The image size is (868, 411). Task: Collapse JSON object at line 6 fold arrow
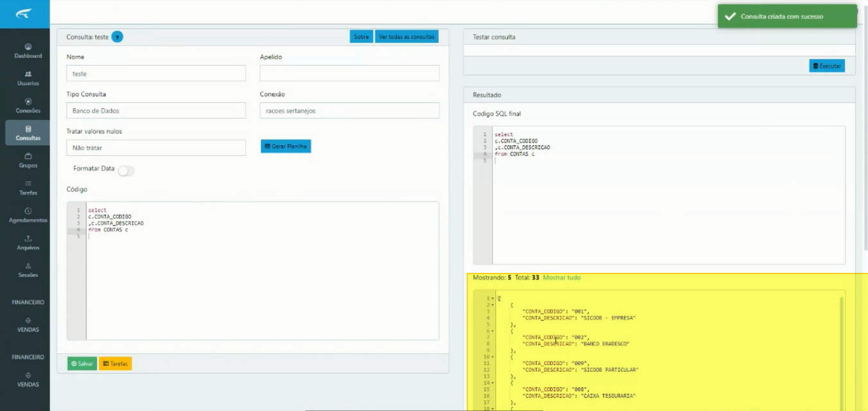(x=492, y=331)
